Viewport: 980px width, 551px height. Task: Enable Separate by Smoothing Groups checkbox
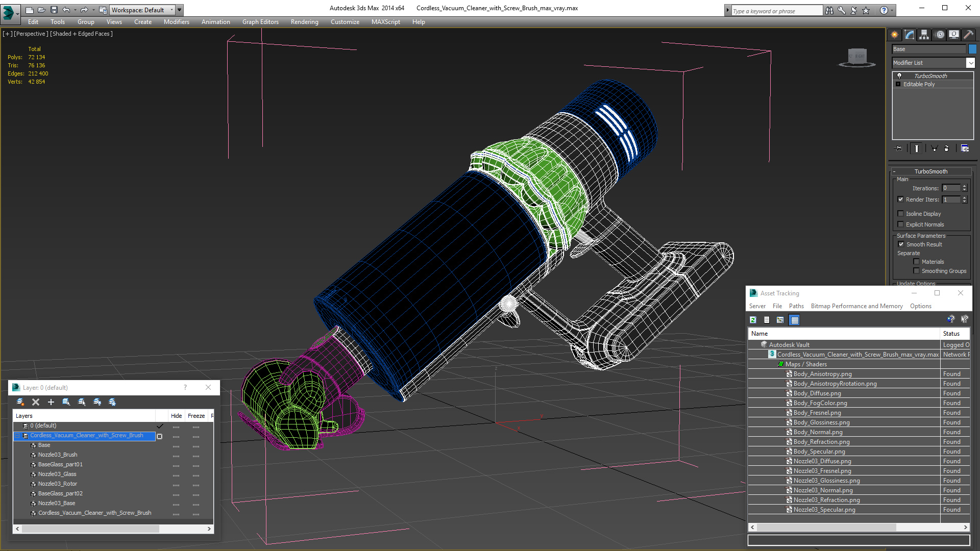pos(917,271)
